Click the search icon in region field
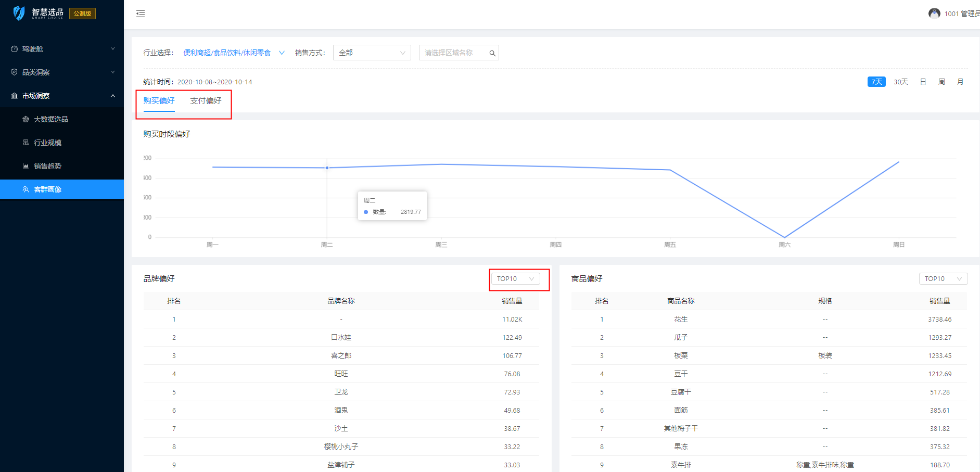The image size is (980, 472). click(492, 53)
